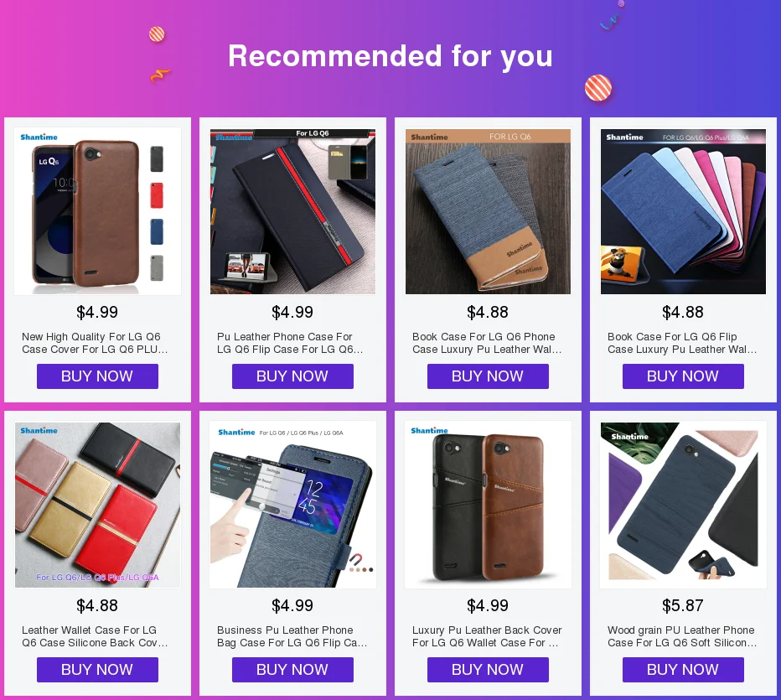This screenshot has height=700, width=781.
Task: Buy the Wood grain PU Leather case
Action: (x=683, y=670)
